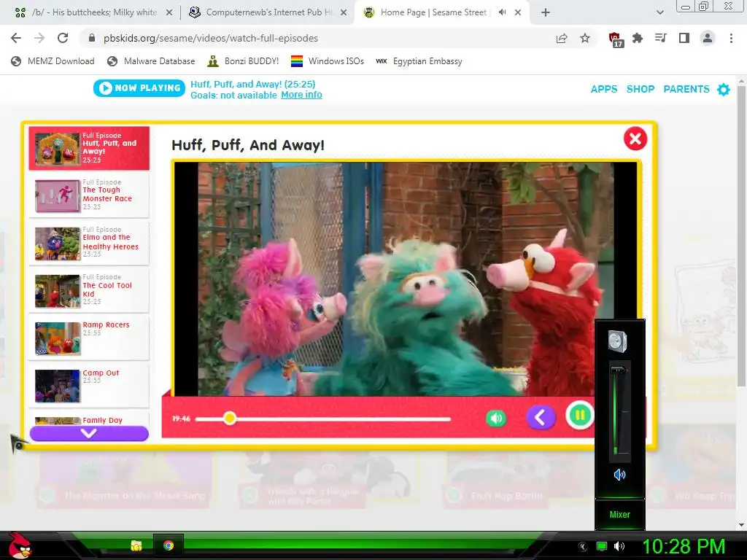The image size is (747, 560).
Task: Click the 10:28 PM taskbar clock
Action: pyautogui.click(x=684, y=546)
